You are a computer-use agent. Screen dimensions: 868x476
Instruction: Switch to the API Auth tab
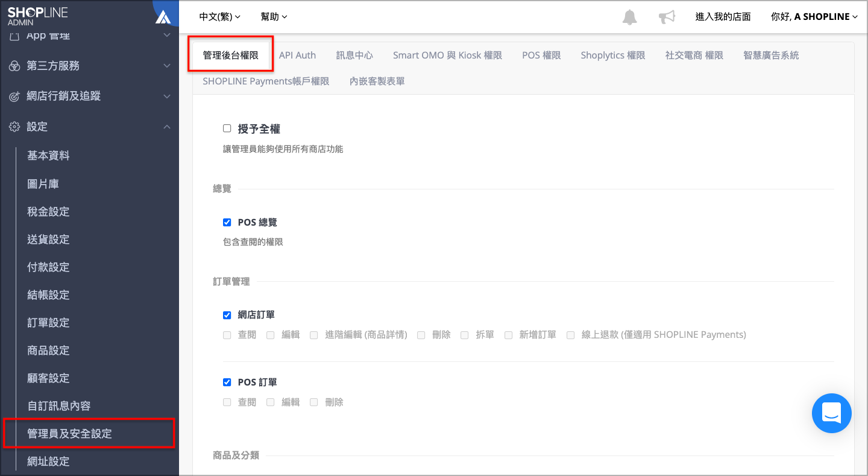(x=297, y=55)
